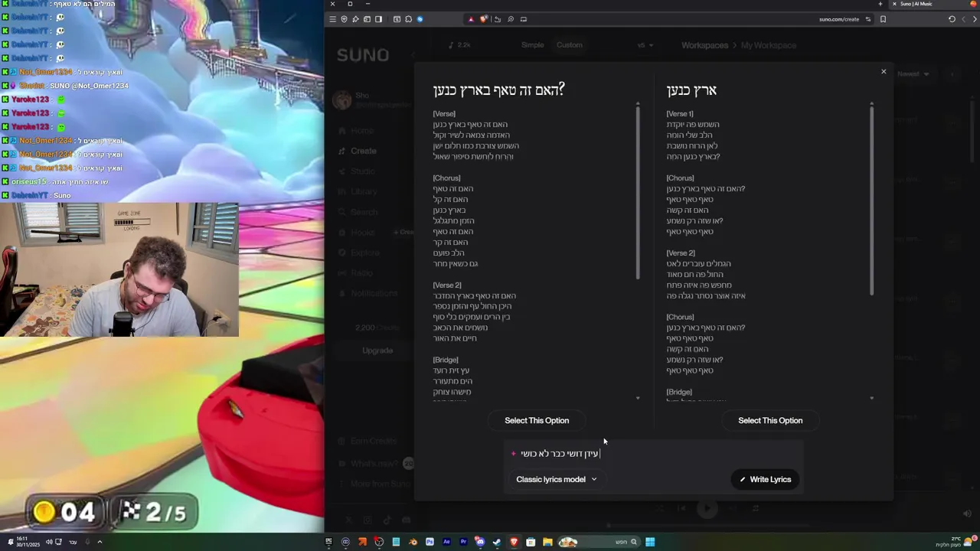Click the Brave rewards triangle icon

coord(471,19)
